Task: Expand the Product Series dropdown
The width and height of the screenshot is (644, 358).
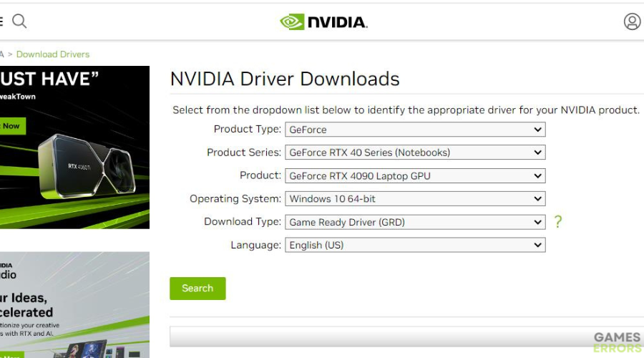Action: click(415, 153)
